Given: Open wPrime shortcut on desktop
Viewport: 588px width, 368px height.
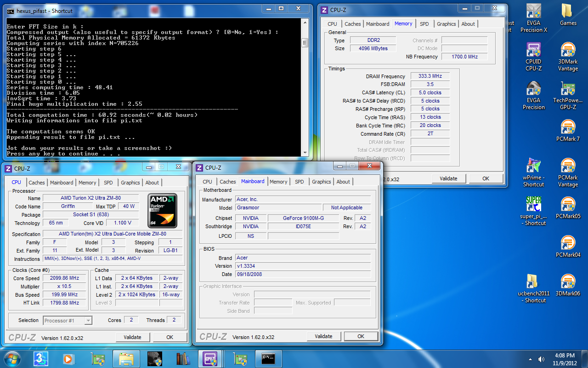Looking at the screenshot, I should pos(533,173).
